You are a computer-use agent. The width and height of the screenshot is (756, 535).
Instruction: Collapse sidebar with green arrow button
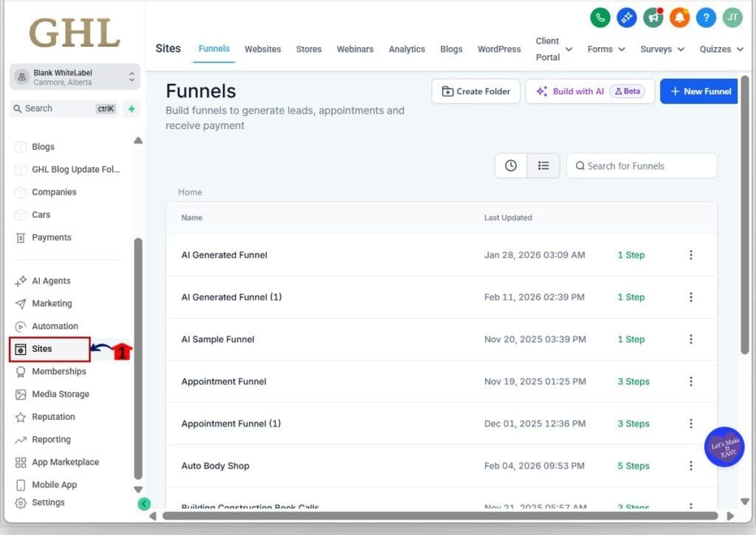(144, 504)
